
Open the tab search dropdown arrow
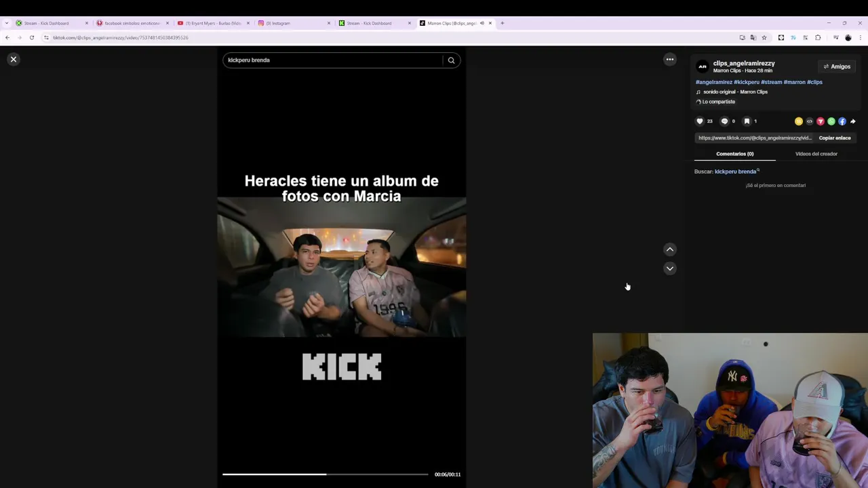coord(7,23)
